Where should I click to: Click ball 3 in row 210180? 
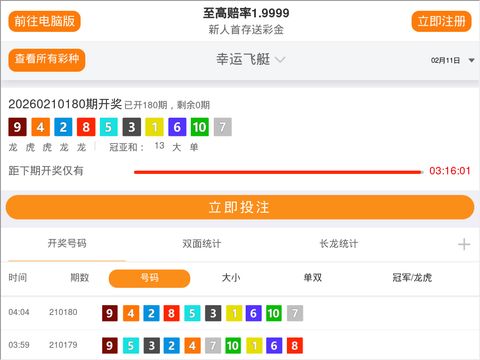(213, 313)
